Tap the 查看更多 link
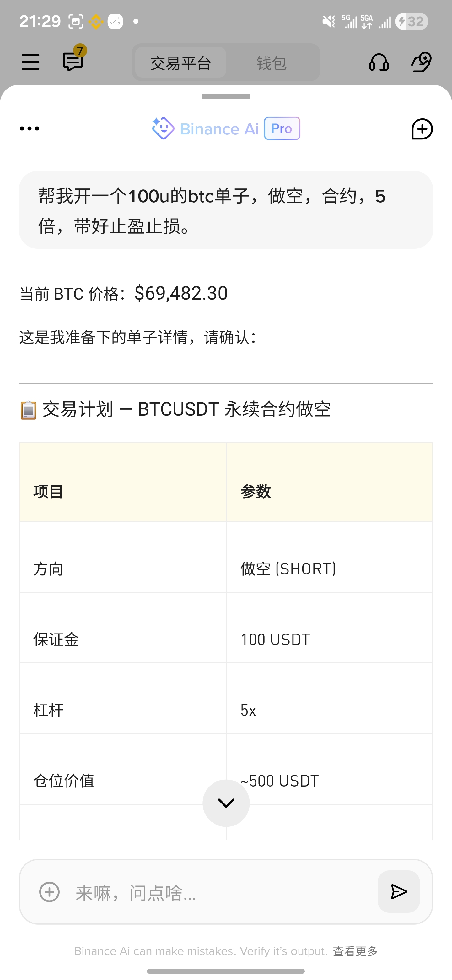 355,951
